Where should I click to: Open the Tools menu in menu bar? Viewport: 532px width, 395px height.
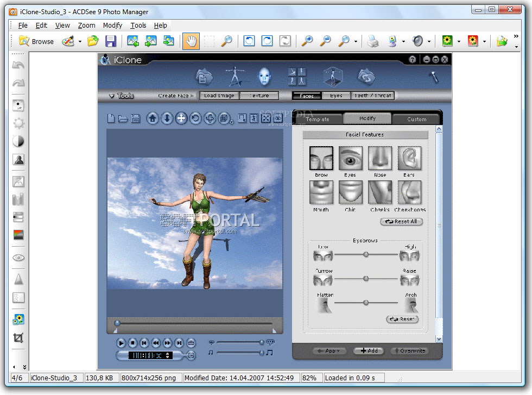(x=138, y=26)
